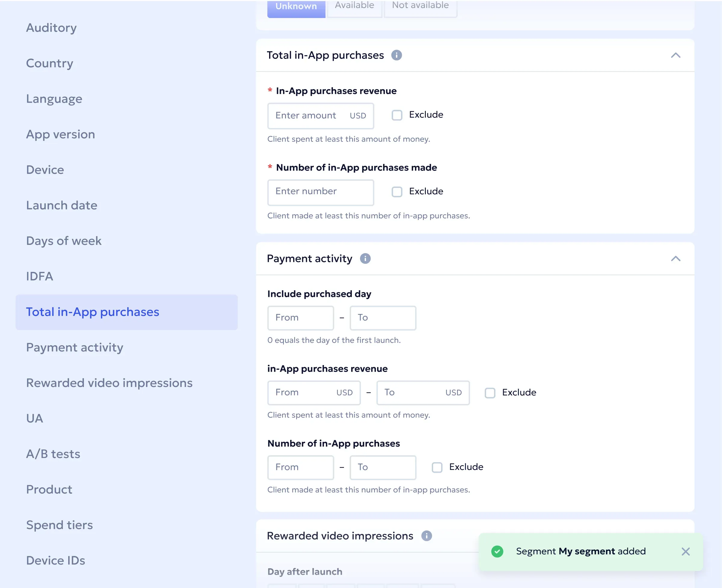Screen dimensions: 722x588
Task: Dismiss the Segment added notification
Action: tap(685, 551)
